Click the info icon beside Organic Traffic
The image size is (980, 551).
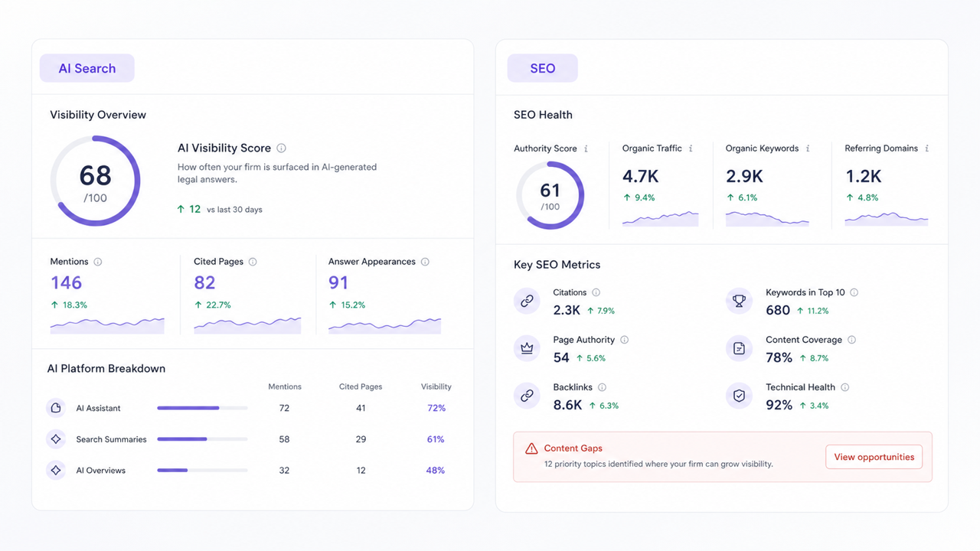[x=691, y=148]
